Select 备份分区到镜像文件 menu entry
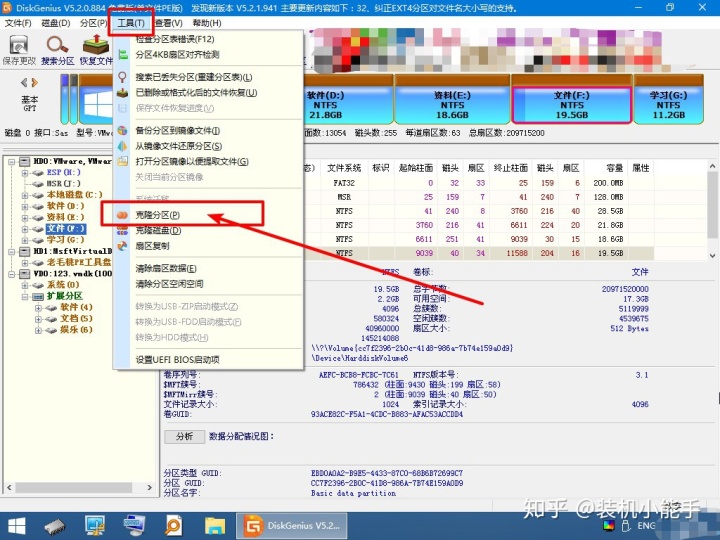Viewport: 720px width, 540px height. pos(177,131)
